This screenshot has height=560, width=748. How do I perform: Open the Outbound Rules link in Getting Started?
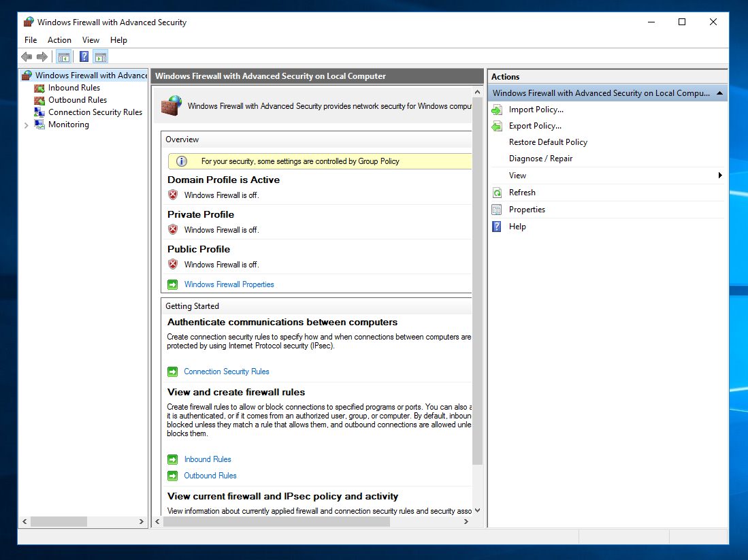210,476
